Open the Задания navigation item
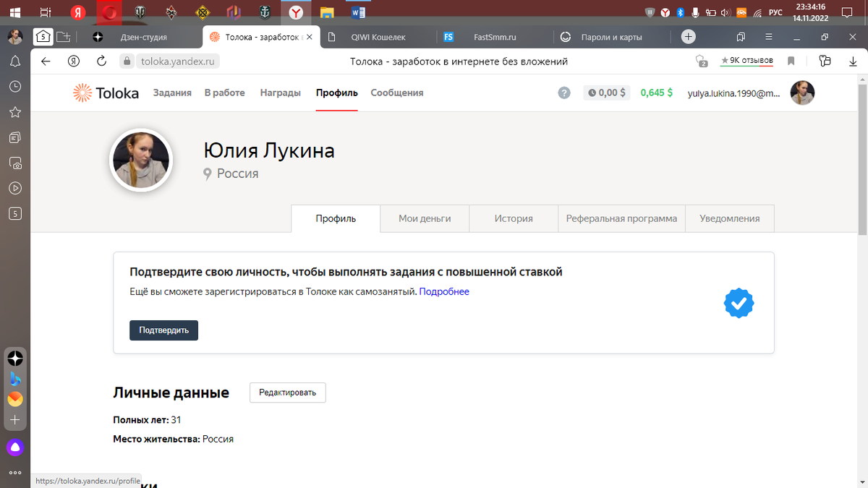 [172, 93]
